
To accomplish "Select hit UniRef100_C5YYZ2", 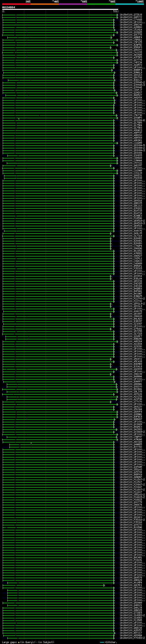I will tap(131, 163).
